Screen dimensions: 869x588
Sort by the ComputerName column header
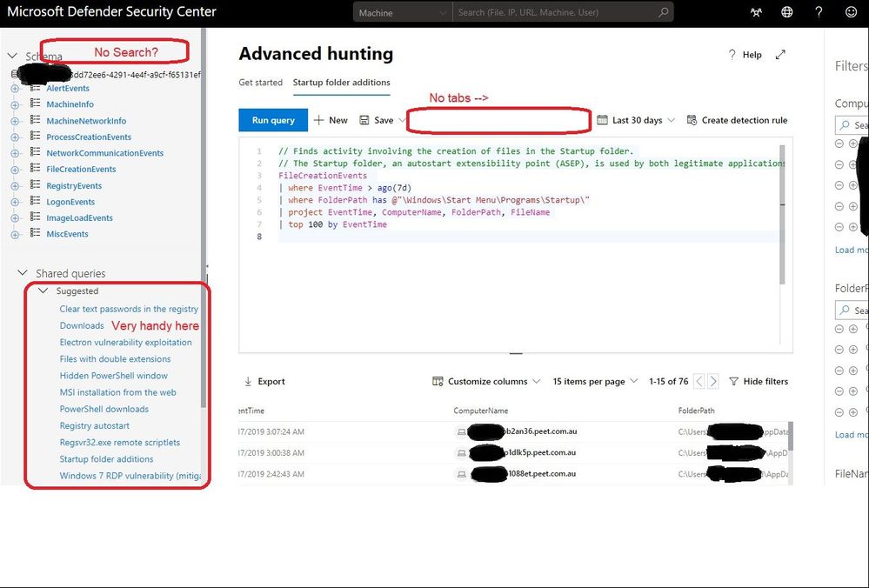pyautogui.click(x=480, y=411)
